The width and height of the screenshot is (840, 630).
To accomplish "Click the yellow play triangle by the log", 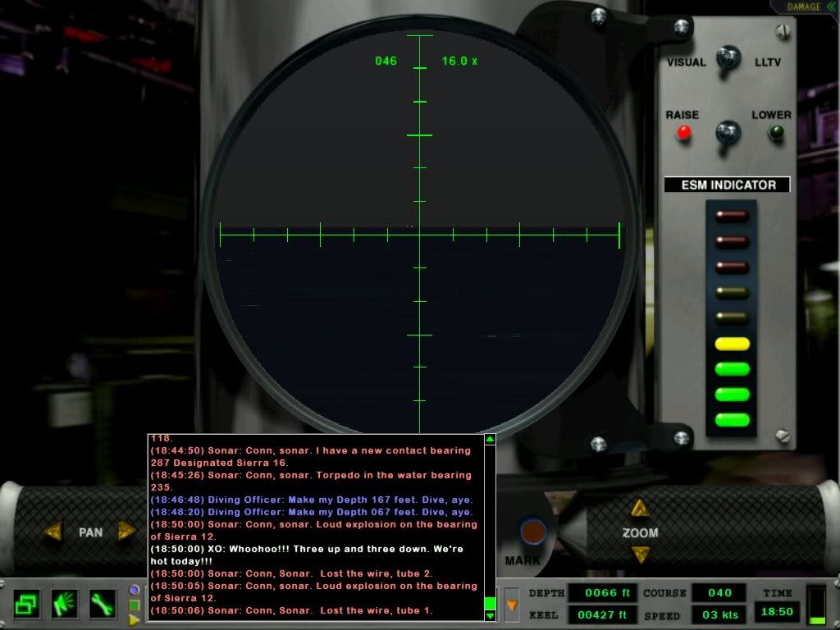I will click(x=135, y=620).
